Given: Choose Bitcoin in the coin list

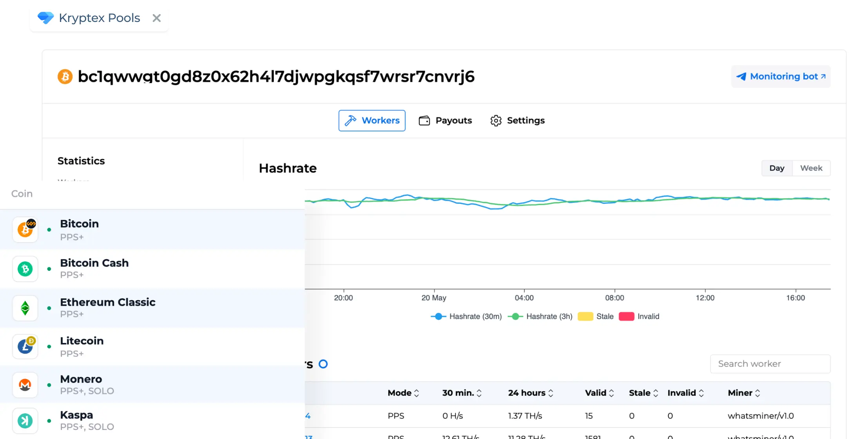Looking at the screenshot, I should (x=152, y=229).
